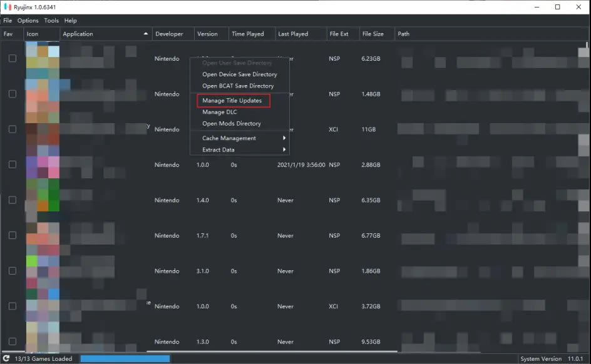591x364 pixels.
Task: Tick favorite checkbox for the 6.23GB game
Action: [x=12, y=58]
